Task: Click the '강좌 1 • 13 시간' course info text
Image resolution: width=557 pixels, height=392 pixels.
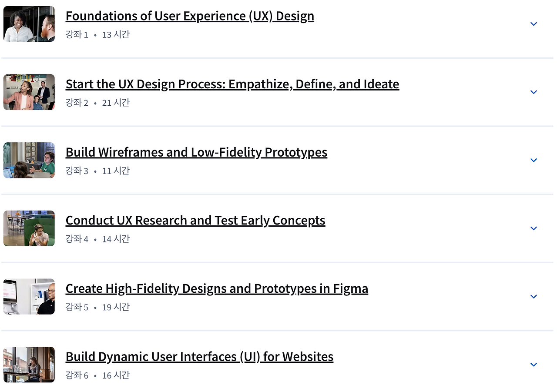Action: 97,35
